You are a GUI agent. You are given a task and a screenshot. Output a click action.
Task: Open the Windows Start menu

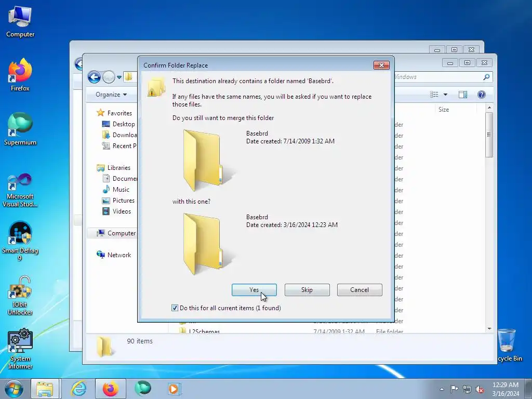(x=14, y=389)
